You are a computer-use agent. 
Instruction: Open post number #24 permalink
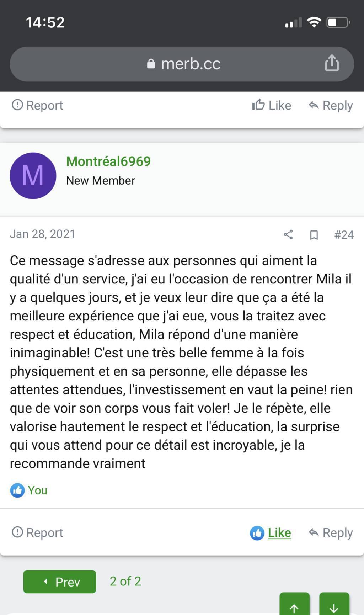[344, 235]
